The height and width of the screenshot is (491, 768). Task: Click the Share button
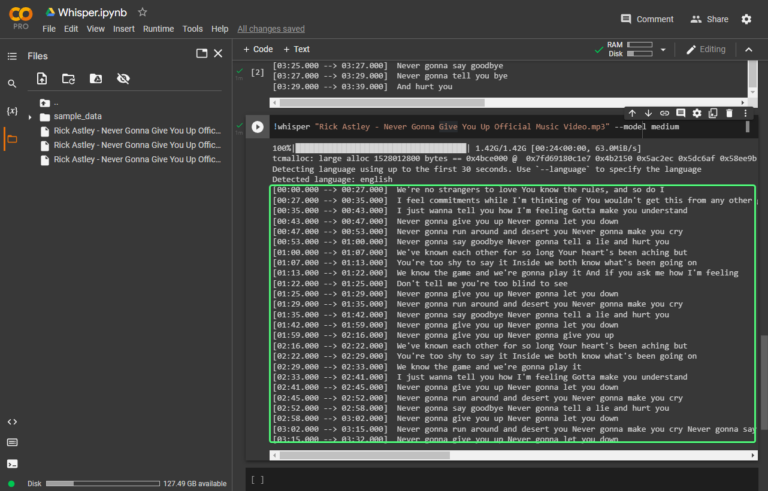709,19
